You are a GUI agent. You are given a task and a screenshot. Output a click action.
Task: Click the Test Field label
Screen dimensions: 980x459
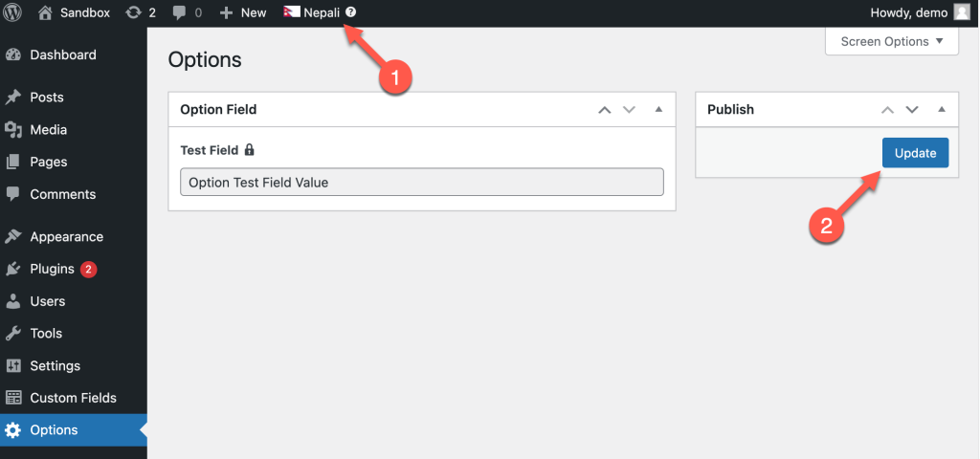[209, 150]
